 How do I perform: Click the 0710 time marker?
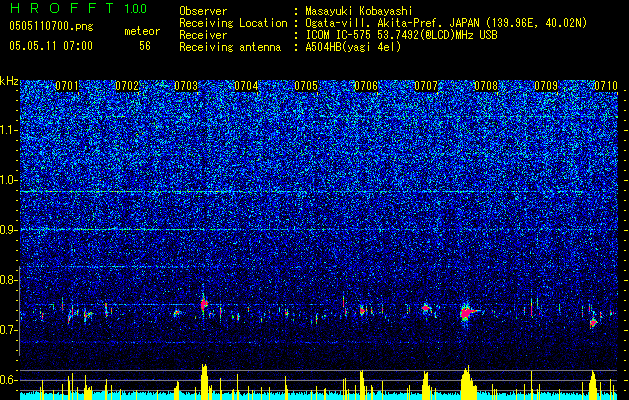(x=606, y=86)
